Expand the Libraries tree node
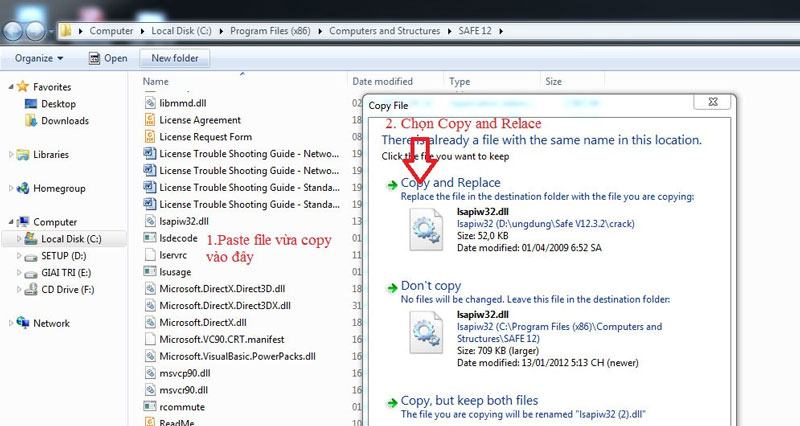Image resolution: width=800 pixels, height=426 pixels. pos(11,154)
